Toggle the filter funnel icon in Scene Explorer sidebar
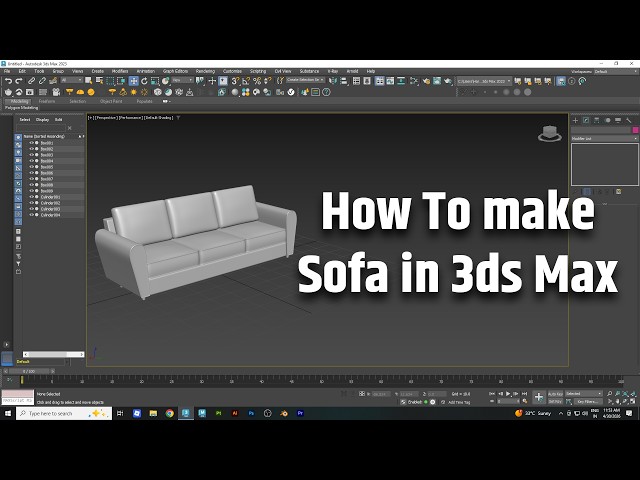 (18, 264)
